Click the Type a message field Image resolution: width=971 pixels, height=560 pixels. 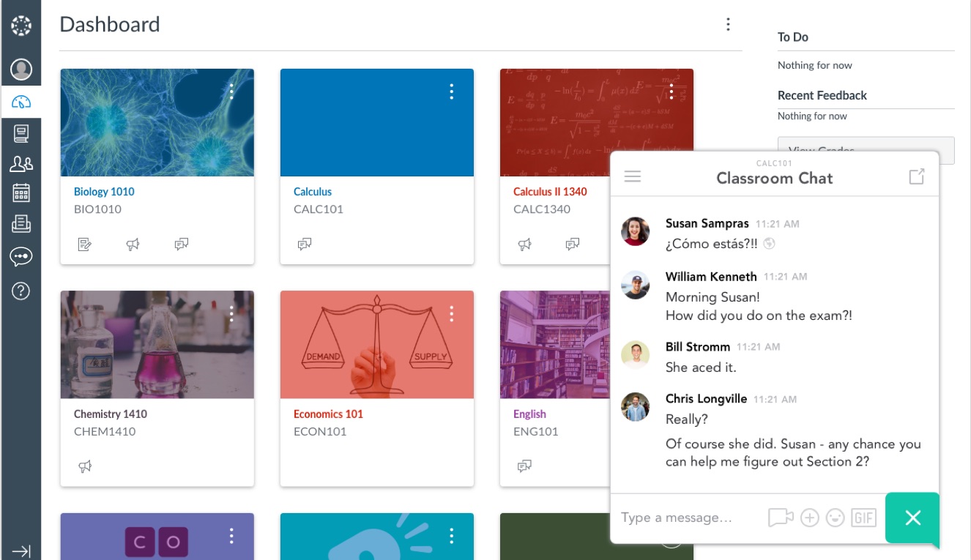tap(688, 518)
